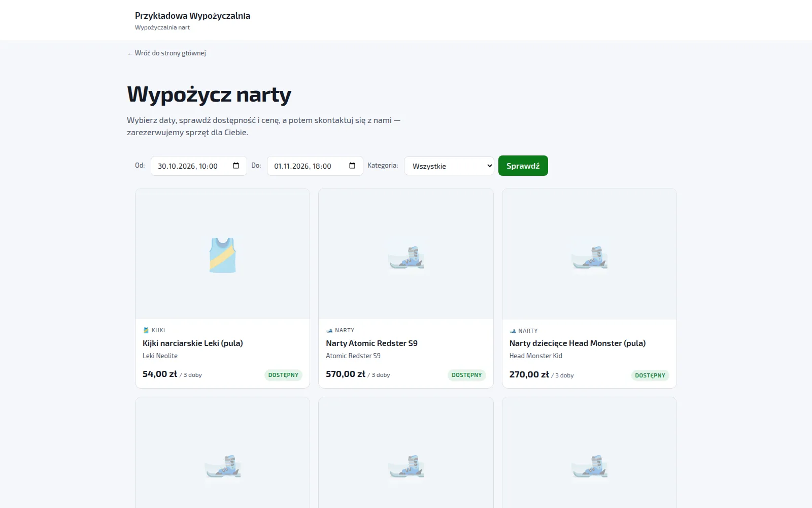Screen dimensions: 812x508
Task: Click the Atomic Redster S9 model subtitle
Action: pyautogui.click(x=353, y=356)
